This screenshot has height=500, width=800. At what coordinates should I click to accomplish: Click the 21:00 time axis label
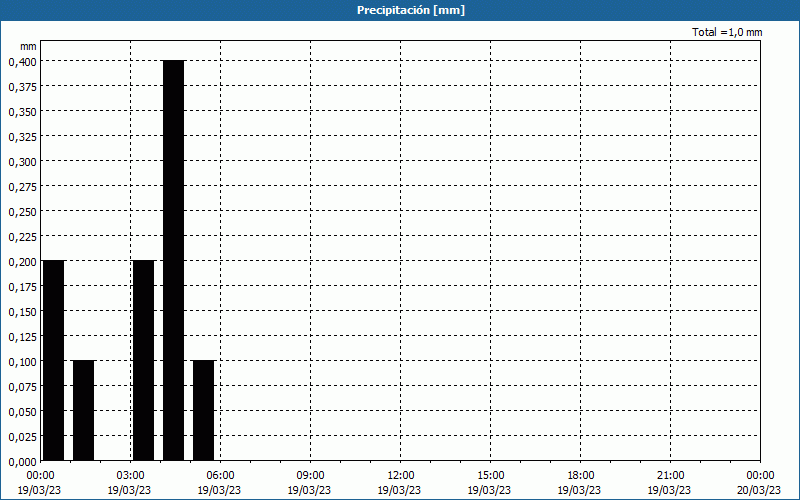(670, 476)
